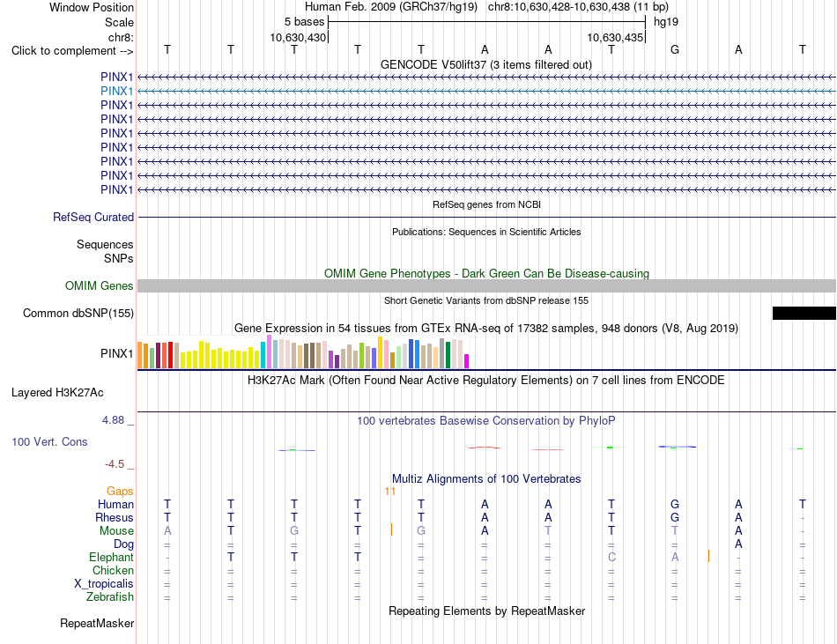The height and width of the screenshot is (644, 837).
Task: Click the 'Click to complement -->' label
Action: pos(72,51)
